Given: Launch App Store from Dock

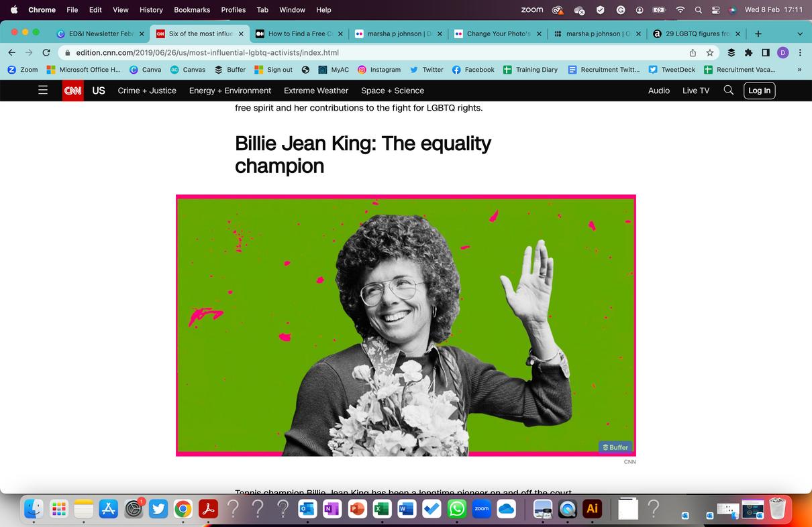Looking at the screenshot, I should pyautogui.click(x=108, y=509).
